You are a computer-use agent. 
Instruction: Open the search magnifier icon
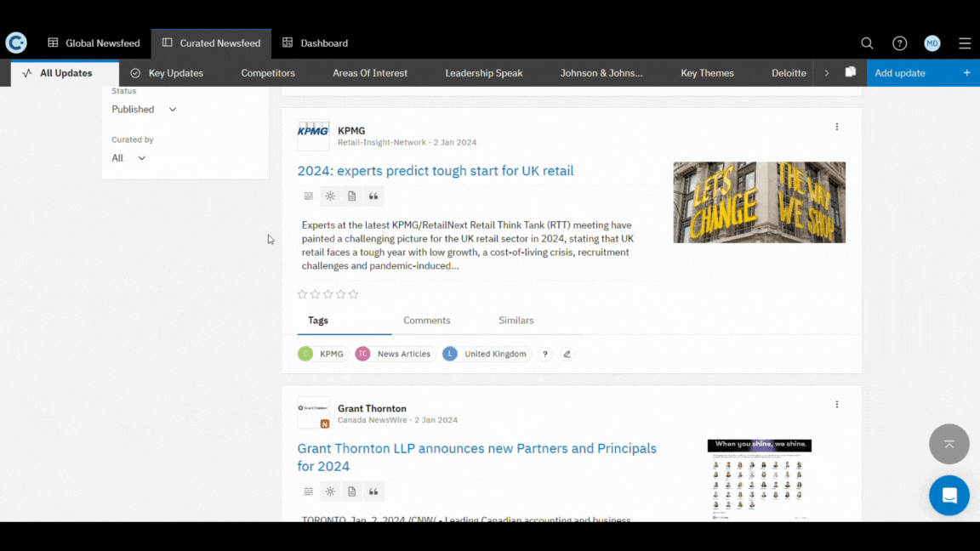pyautogui.click(x=867, y=43)
